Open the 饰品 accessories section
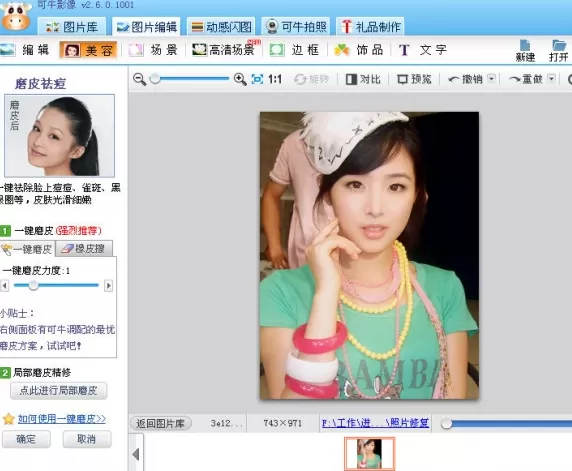572x471 pixels. [x=359, y=50]
